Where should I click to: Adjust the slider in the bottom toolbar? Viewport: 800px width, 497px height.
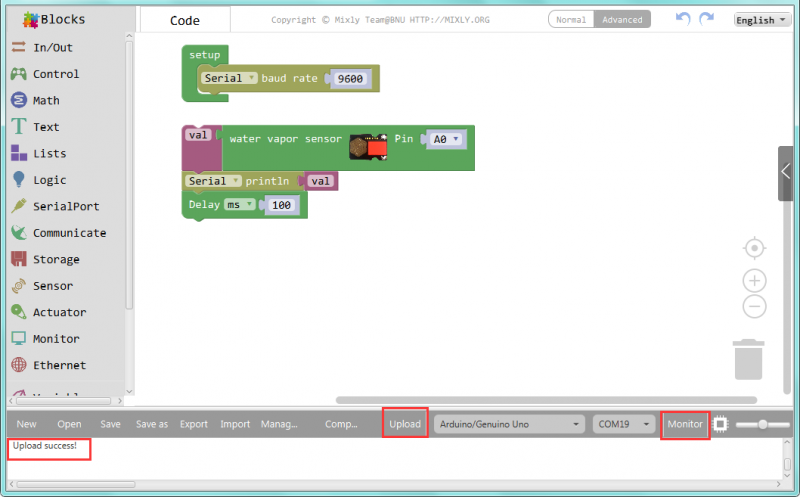coord(763,424)
